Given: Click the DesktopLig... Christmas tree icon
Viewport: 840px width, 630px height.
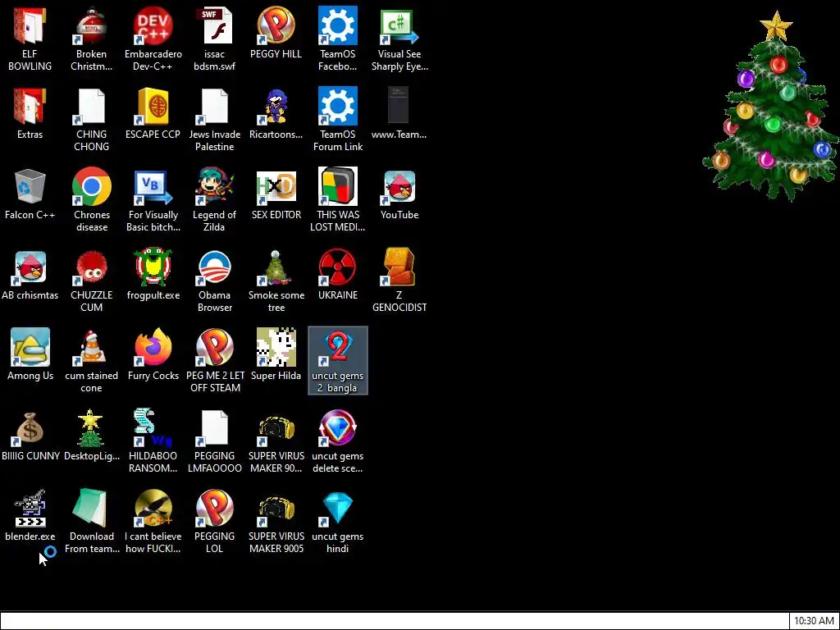Looking at the screenshot, I should [x=92, y=428].
